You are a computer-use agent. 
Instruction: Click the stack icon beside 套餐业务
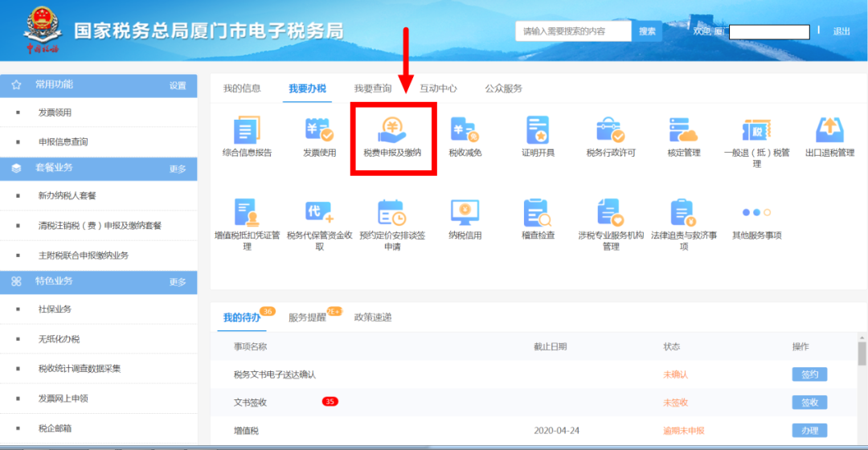(16, 168)
